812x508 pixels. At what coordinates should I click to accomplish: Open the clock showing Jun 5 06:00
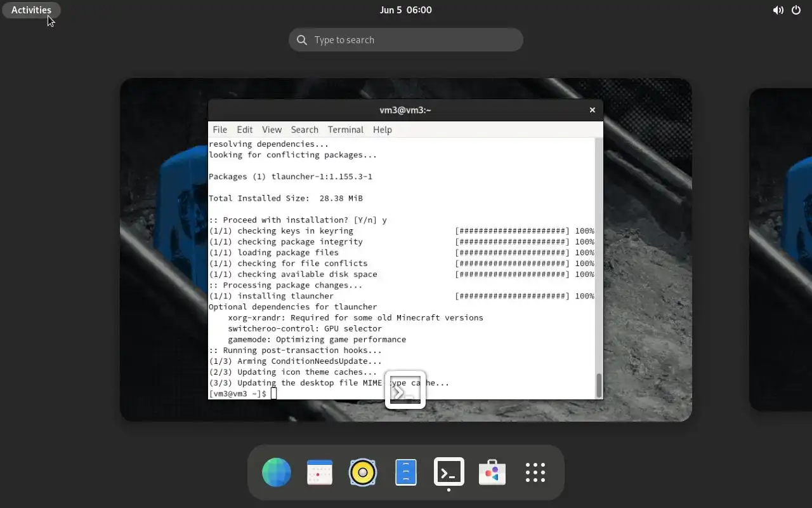coord(406,10)
